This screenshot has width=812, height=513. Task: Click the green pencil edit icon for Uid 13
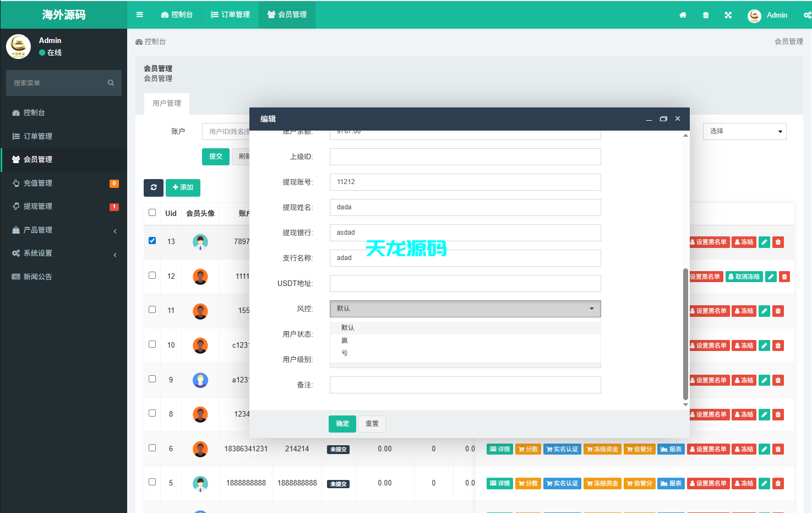pos(764,242)
